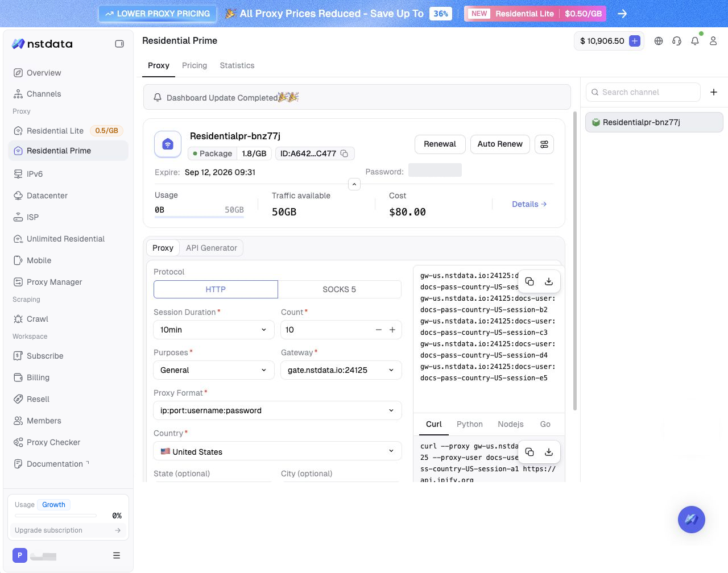The width and height of the screenshot is (728, 573).
Task: Decrease the Count with minus stepper
Action: (378, 330)
